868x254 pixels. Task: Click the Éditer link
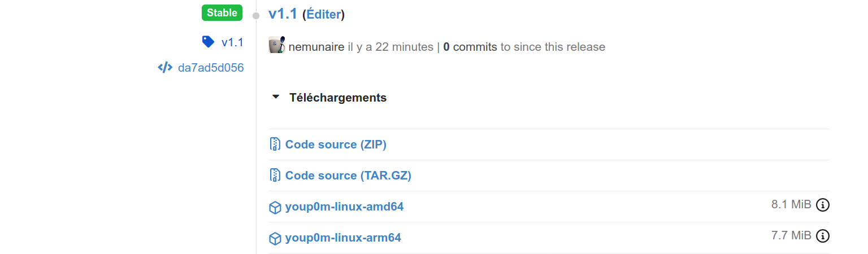click(324, 15)
